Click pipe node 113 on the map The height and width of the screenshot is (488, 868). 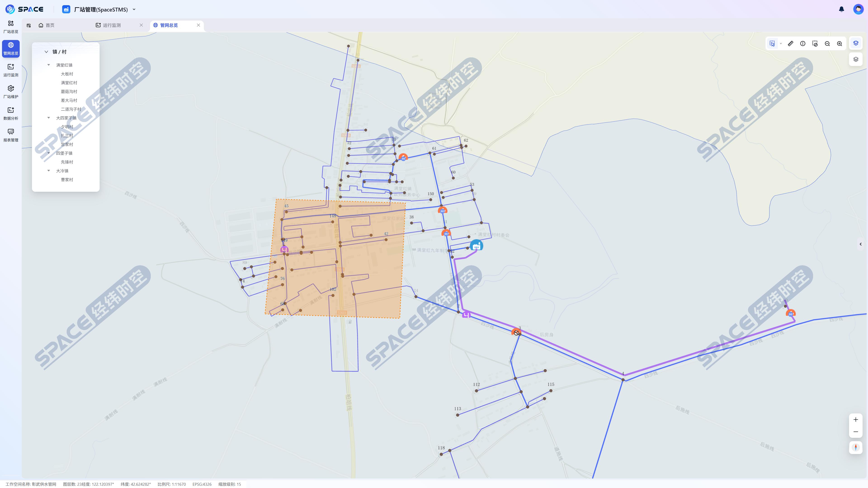click(457, 415)
